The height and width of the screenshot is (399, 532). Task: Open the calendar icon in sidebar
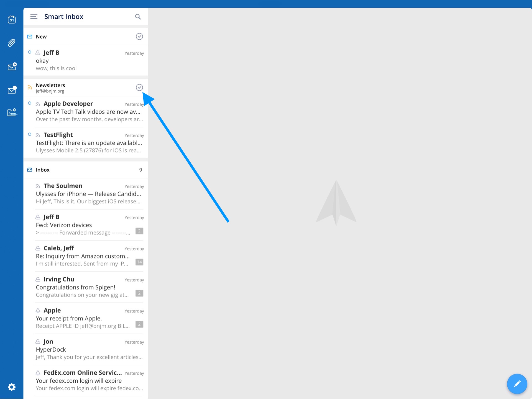click(12, 20)
